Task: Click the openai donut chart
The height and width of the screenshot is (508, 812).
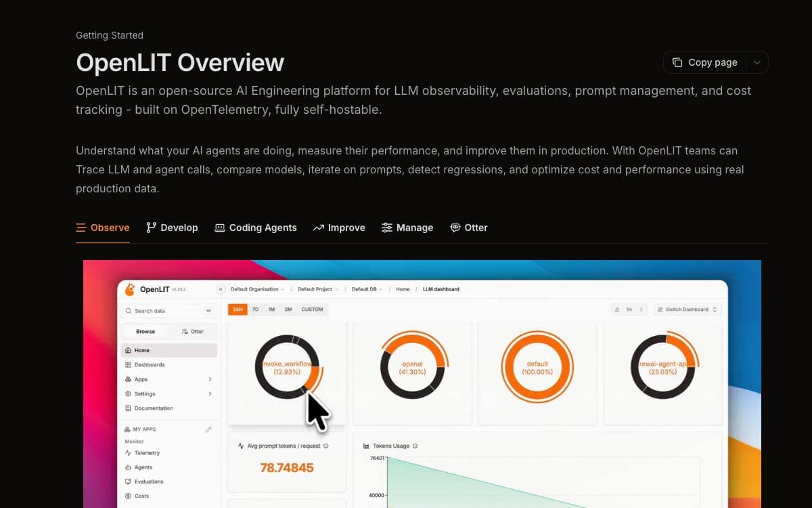Action: click(x=412, y=367)
